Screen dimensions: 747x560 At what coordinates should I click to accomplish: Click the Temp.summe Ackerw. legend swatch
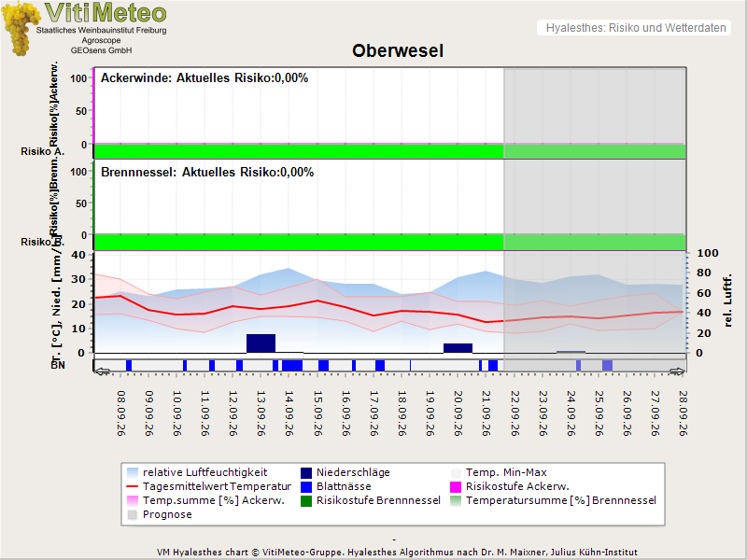point(133,500)
